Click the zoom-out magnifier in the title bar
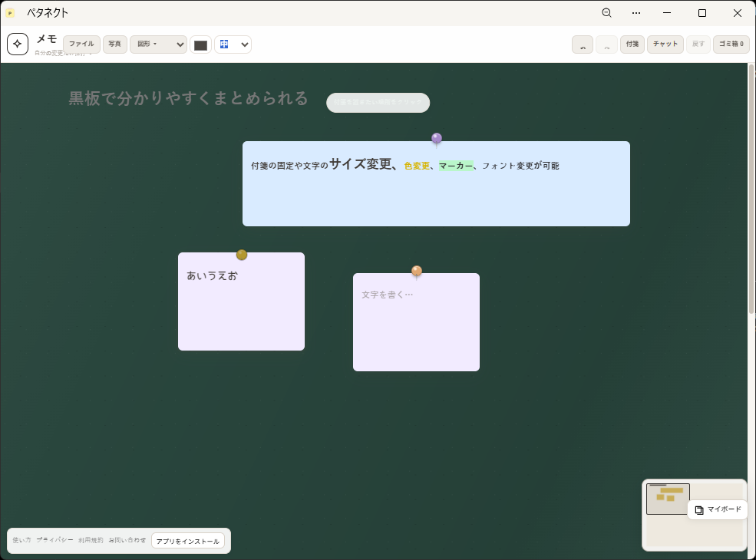756x560 pixels. 606,13
